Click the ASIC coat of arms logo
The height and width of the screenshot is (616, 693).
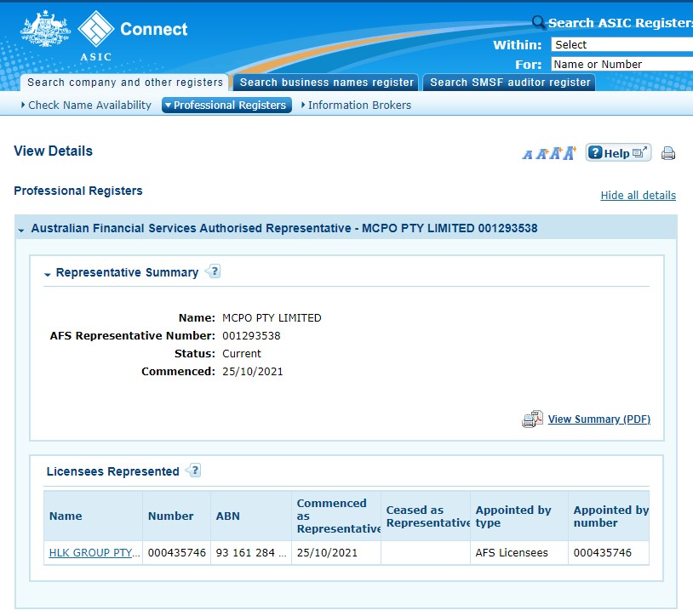(45, 29)
